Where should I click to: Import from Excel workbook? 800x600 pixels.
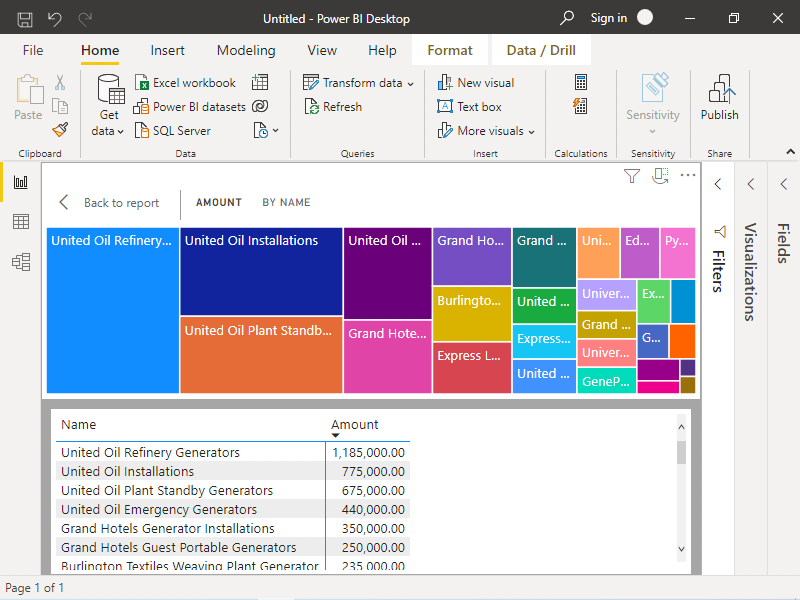pos(185,83)
